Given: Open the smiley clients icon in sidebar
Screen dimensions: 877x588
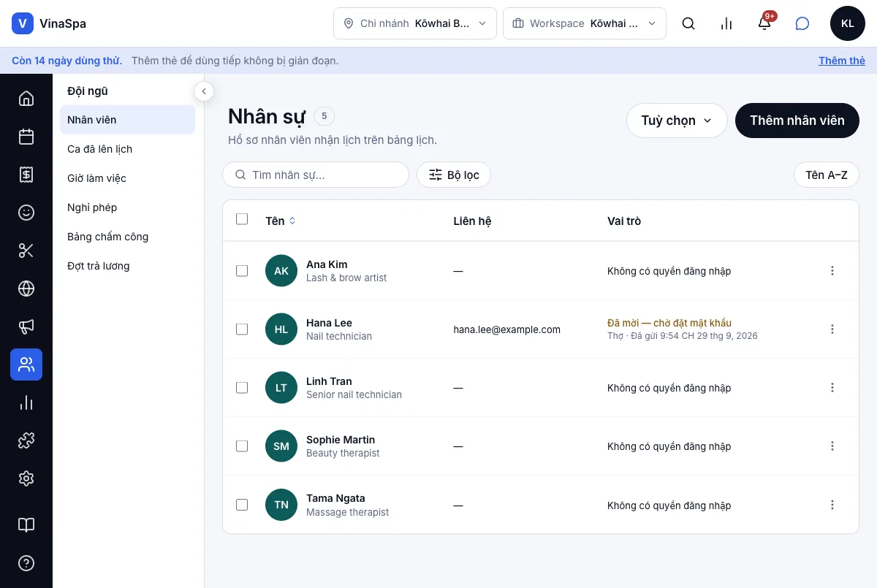Looking at the screenshot, I should (x=26, y=213).
